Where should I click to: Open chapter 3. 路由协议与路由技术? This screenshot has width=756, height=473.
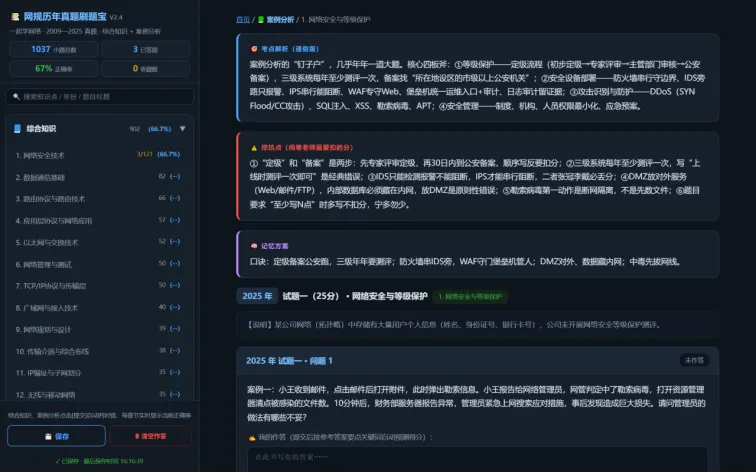99,199
